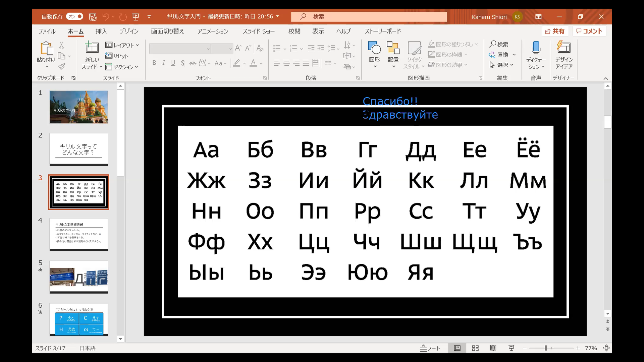Click the Slide Show icon in status bar
The width and height of the screenshot is (644, 362).
click(x=511, y=348)
